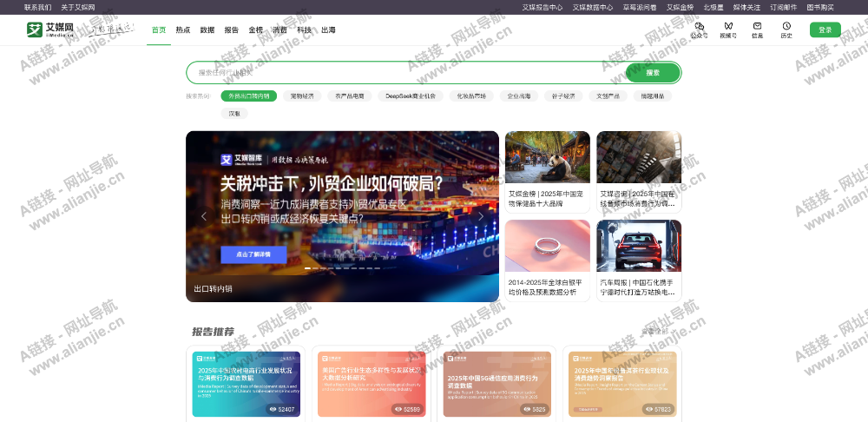Select the DeepSeek商业机会 search tag
The height and width of the screenshot is (422, 868).
pos(411,96)
